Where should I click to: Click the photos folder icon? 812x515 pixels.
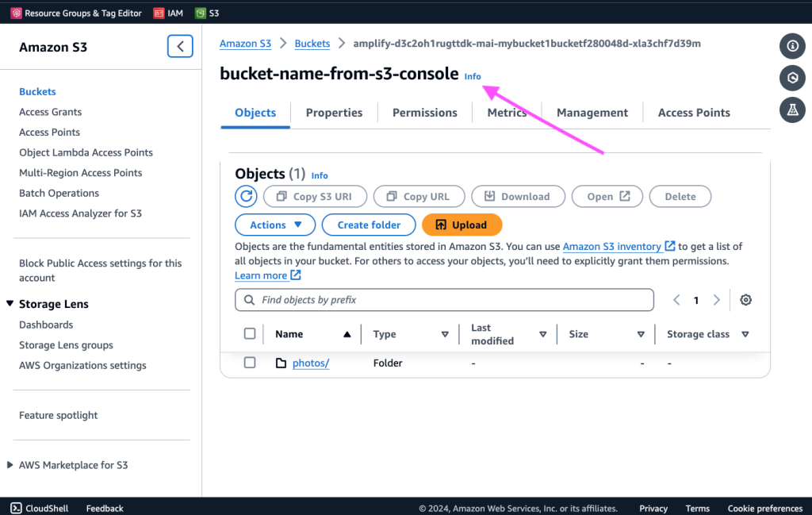point(281,363)
